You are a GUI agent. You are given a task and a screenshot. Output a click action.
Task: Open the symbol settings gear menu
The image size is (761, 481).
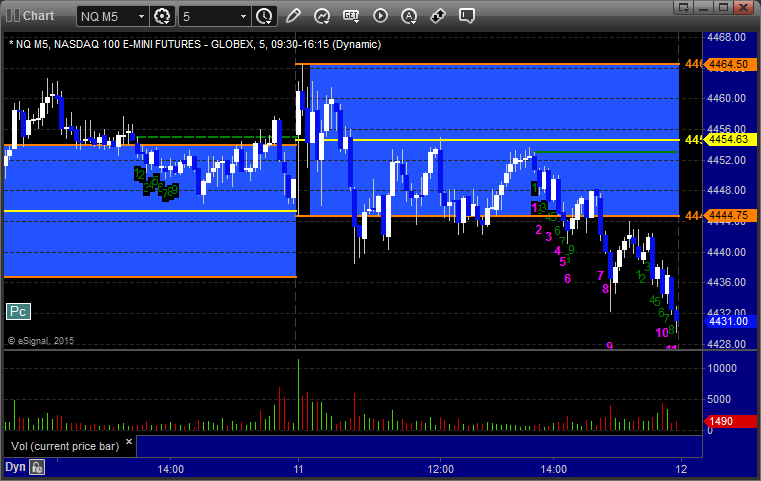pyautogui.click(x=162, y=17)
